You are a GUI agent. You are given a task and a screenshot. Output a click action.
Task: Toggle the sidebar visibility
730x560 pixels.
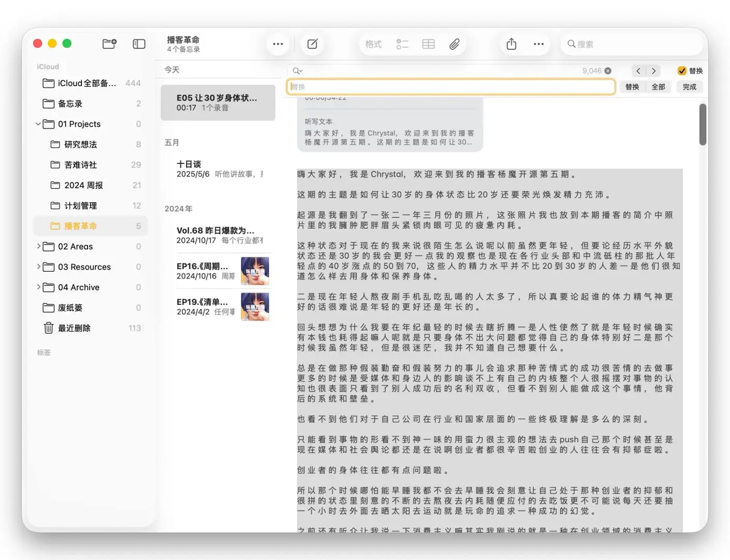coord(138,44)
